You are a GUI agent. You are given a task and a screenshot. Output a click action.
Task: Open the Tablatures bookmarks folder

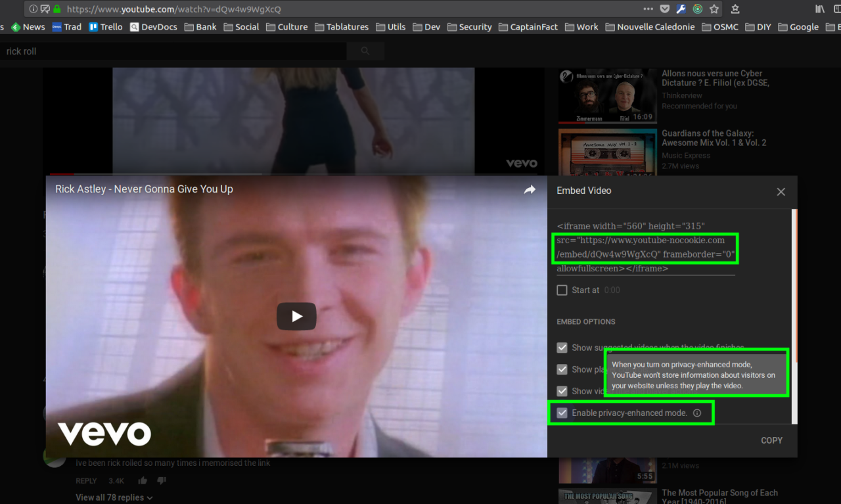click(342, 27)
